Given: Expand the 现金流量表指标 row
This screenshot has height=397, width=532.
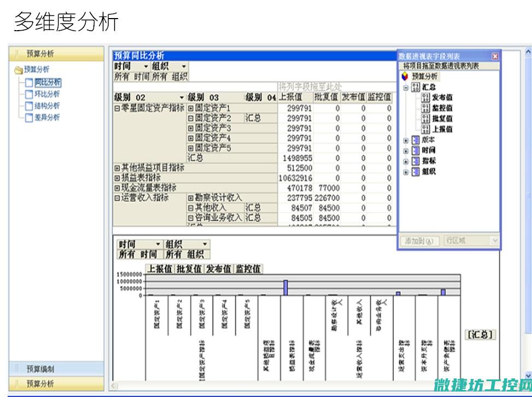Looking at the screenshot, I should [117, 188].
